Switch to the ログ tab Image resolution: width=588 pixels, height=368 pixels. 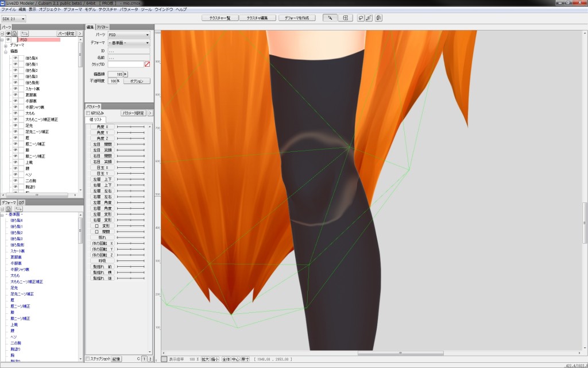21,202
